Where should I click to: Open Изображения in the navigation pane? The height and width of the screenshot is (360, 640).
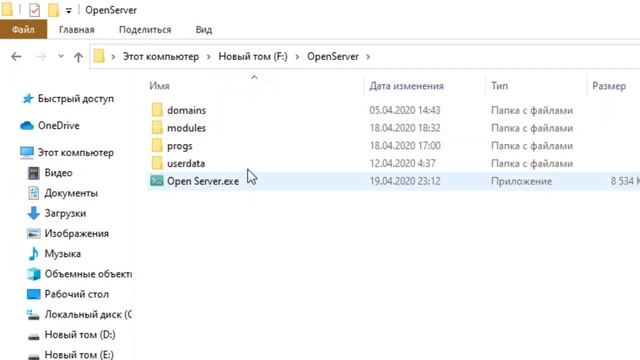point(77,234)
